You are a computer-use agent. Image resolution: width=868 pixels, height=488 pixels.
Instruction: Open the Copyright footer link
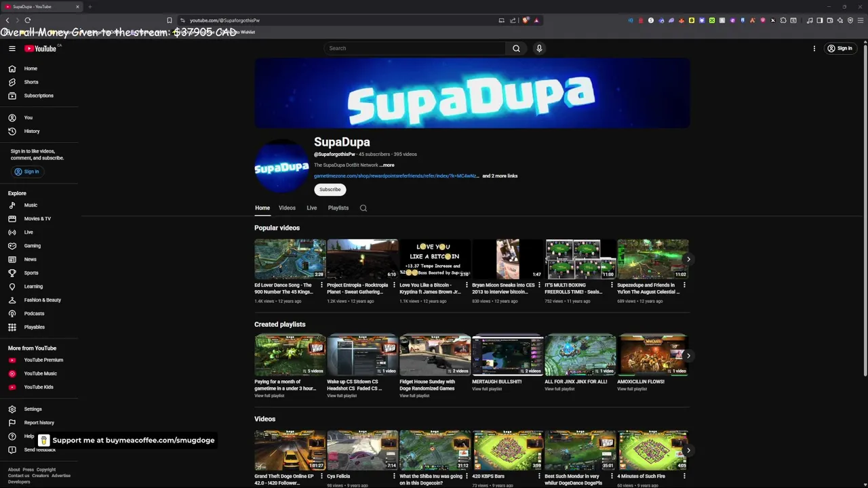click(46, 470)
